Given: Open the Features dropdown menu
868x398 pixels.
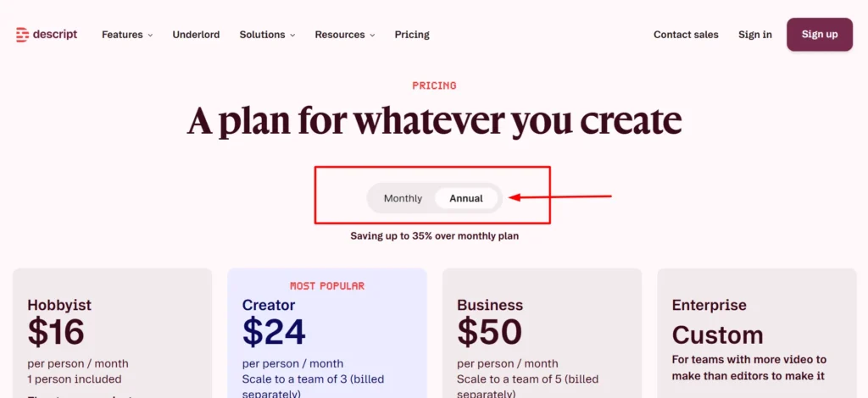Looking at the screenshot, I should [x=127, y=34].
